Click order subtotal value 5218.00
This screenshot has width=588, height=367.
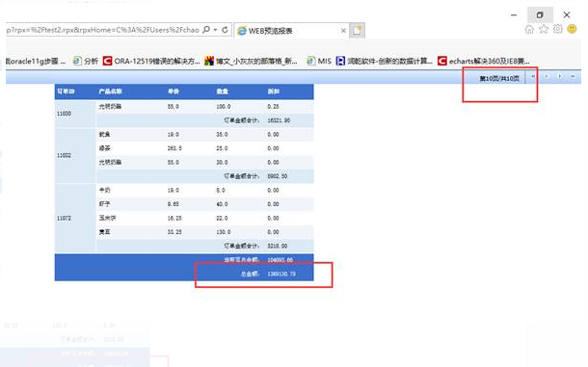[278, 246]
